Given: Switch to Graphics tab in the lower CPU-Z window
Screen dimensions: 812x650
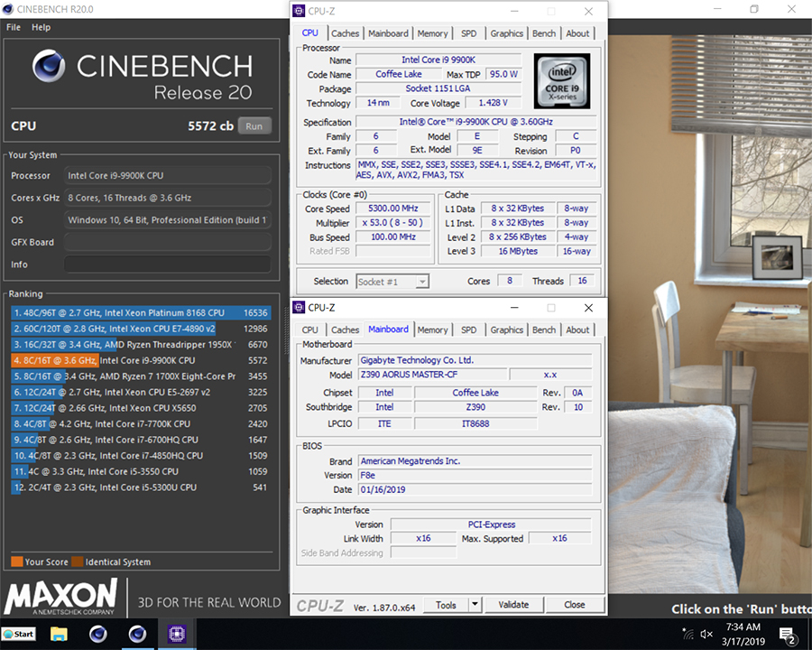Looking at the screenshot, I should (x=506, y=330).
